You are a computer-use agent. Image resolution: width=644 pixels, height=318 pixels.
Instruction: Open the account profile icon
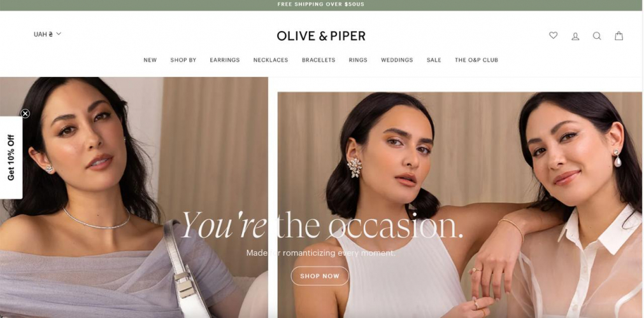(x=575, y=36)
